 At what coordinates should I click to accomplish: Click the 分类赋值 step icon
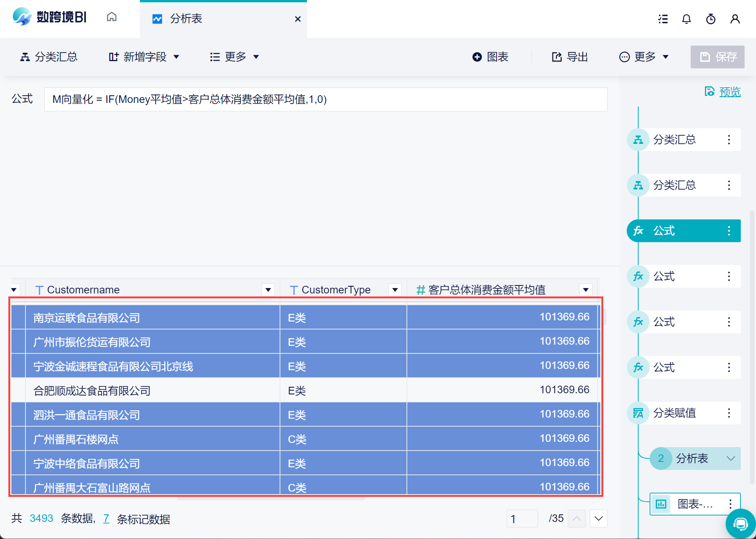click(x=638, y=413)
